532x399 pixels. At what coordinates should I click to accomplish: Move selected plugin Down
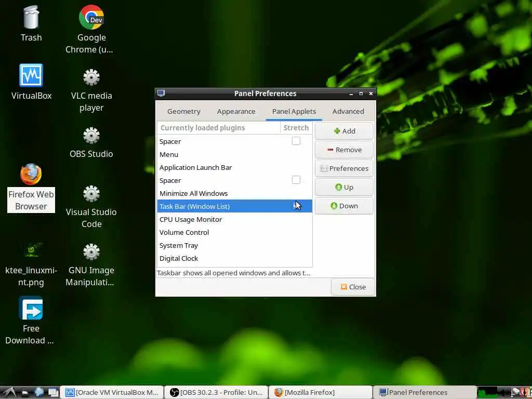pos(344,206)
